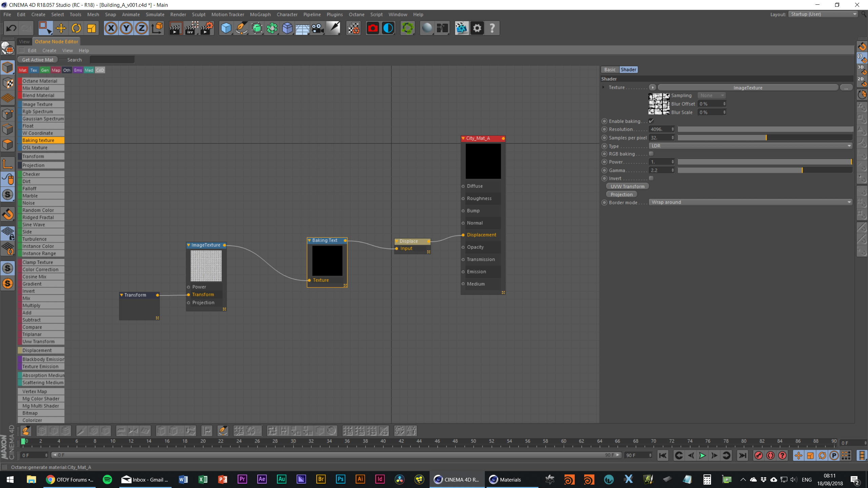Click the Play Forwards button in timeline
Viewport: 868px width, 488px height.
coord(702,455)
